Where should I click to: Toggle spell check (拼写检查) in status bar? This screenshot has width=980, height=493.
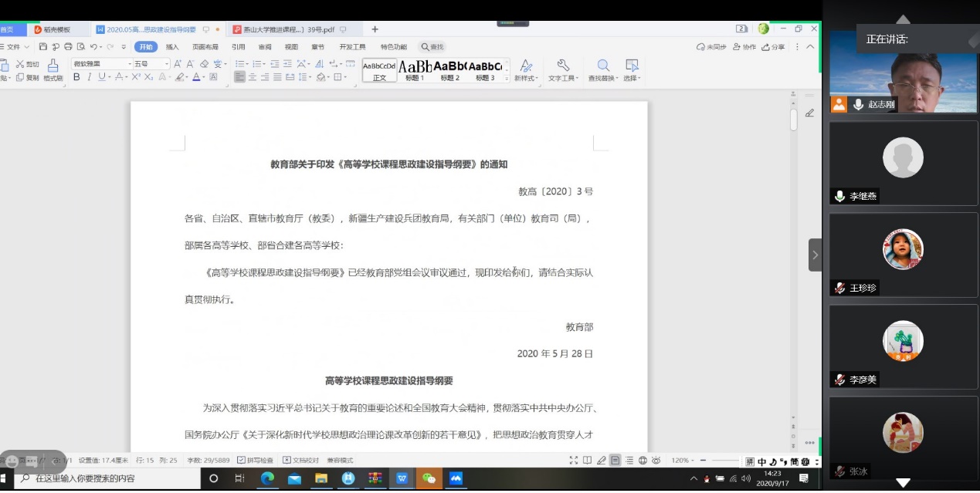coord(255,461)
